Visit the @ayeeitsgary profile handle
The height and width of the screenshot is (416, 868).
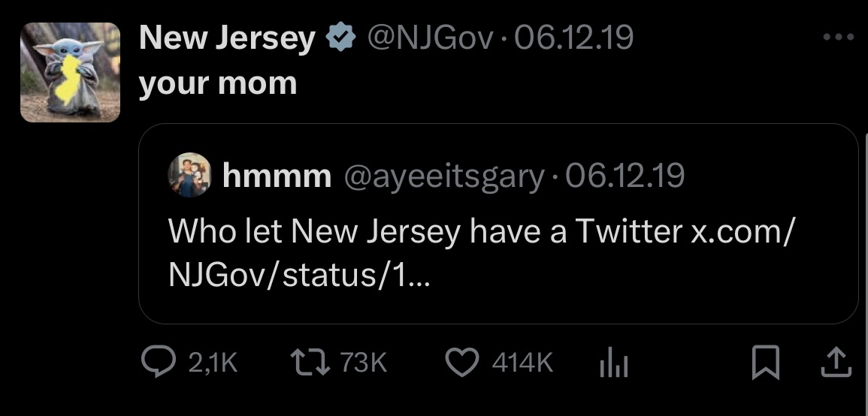pos(443,176)
